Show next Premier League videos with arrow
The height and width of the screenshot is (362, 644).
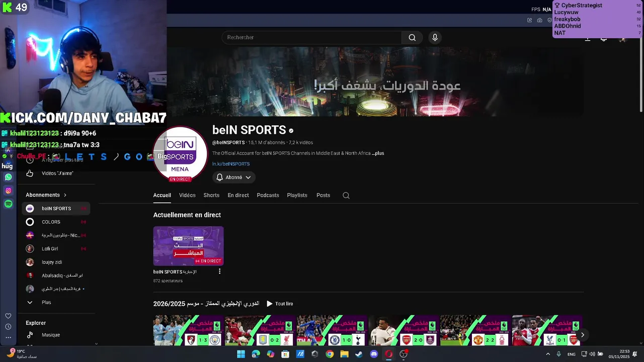583,335
